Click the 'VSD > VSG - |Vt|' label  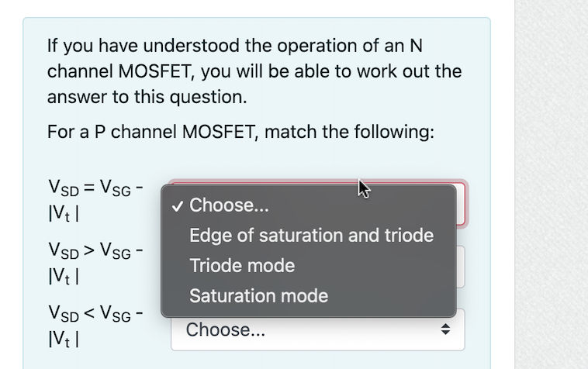(x=95, y=263)
